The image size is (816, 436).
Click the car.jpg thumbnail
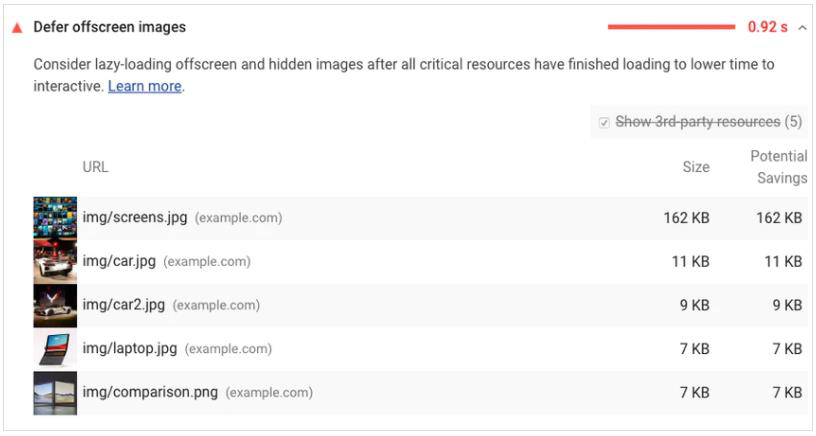[x=55, y=262]
